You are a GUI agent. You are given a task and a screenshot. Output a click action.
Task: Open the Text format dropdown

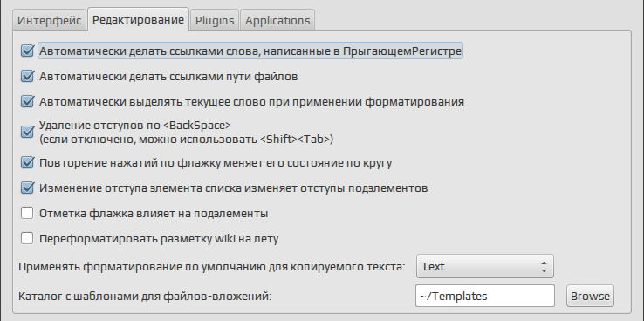click(x=484, y=266)
